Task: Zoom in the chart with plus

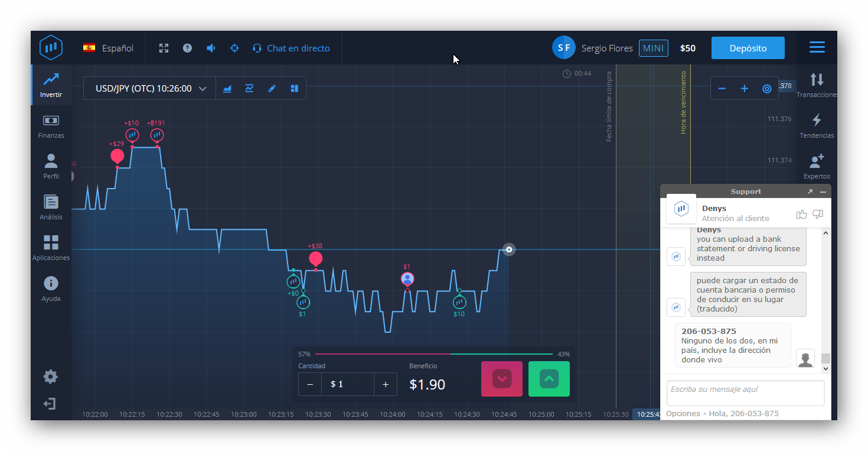Action: [744, 89]
